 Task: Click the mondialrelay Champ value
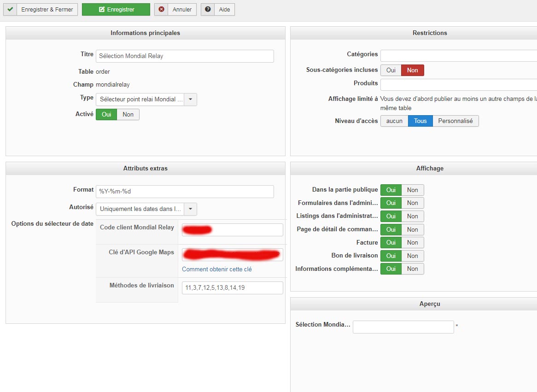(113, 85)
